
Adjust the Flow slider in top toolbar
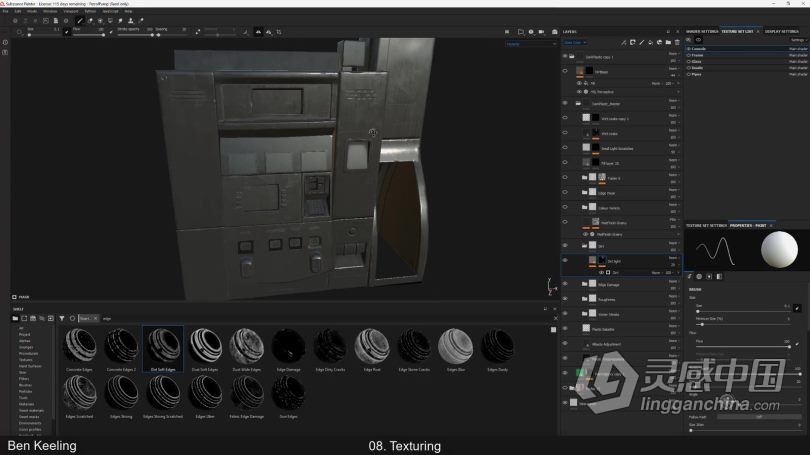click(x=89, y=35)
